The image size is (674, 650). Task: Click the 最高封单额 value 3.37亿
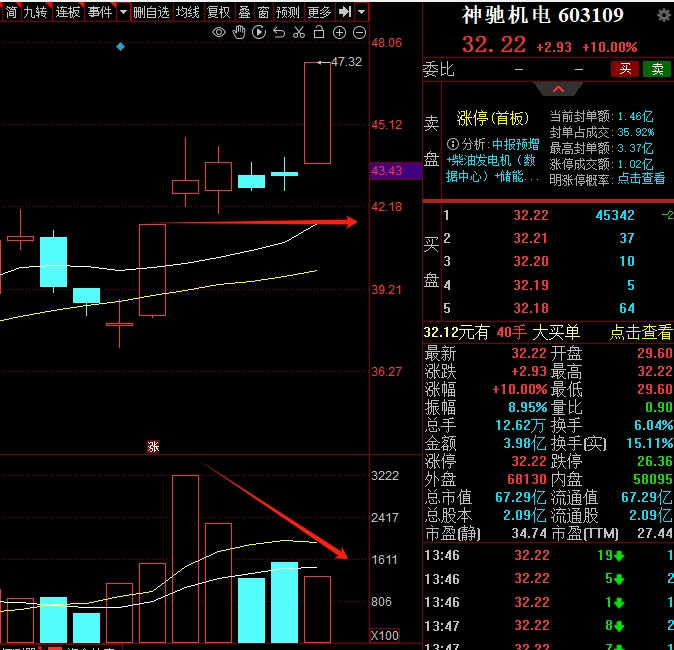click(x=636, y=149)
